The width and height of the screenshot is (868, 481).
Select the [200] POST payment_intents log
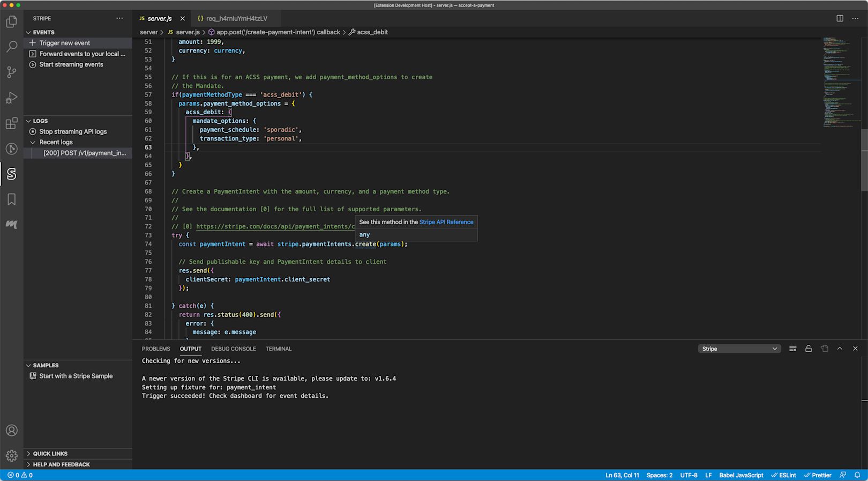[85, 153]
